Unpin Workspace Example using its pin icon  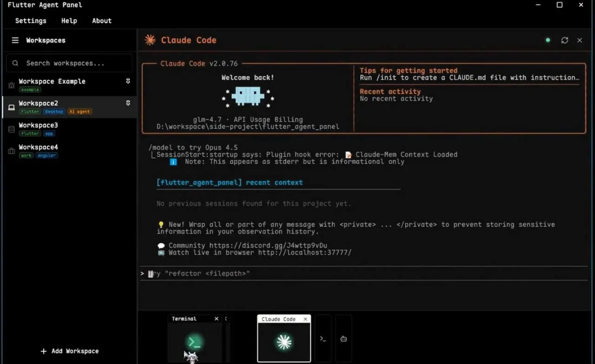pos(128,81)
